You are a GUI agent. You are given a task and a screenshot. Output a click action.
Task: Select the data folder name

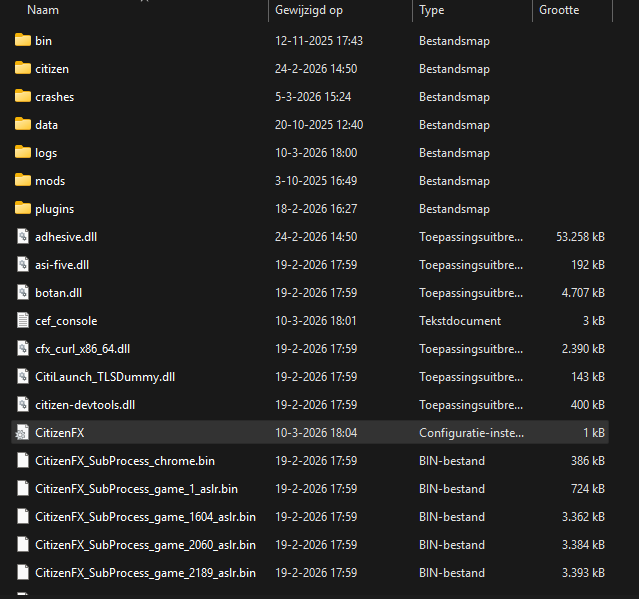(46, 125)
